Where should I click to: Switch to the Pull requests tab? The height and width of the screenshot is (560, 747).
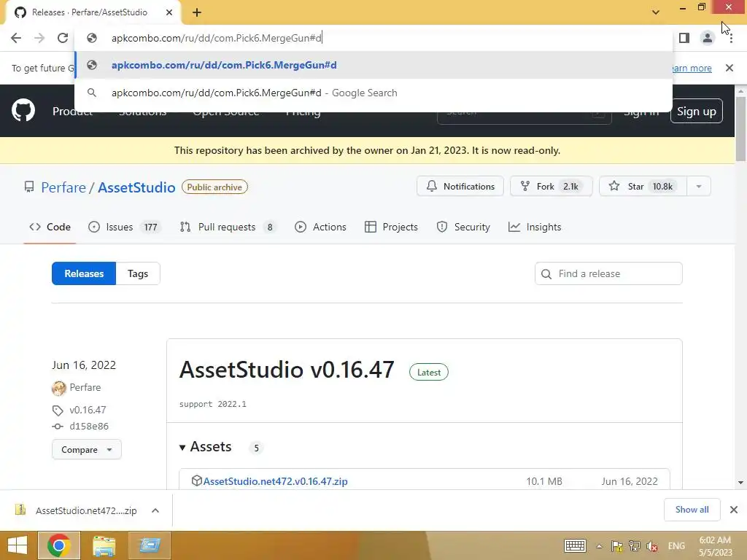click(228, 227)
